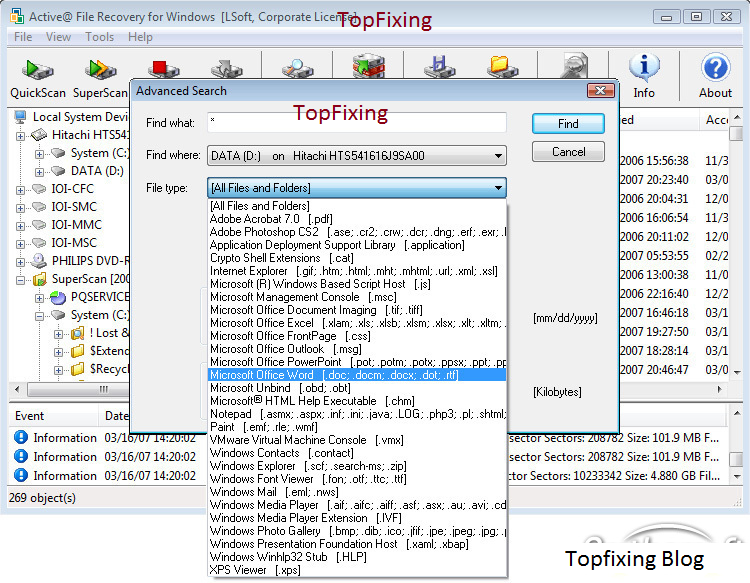This screenshot has width=750, height=583.
Task: Select the $Extend folder in tree
Action: point(109,351)
